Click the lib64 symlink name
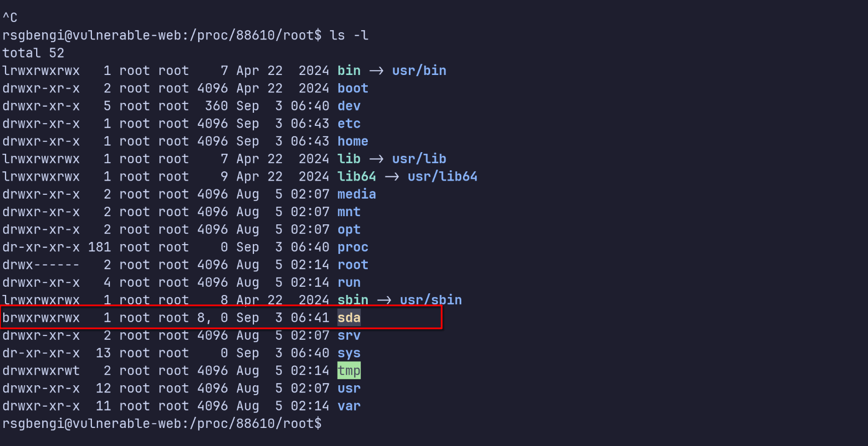868x446 pixels. click(x=356, y=177)
